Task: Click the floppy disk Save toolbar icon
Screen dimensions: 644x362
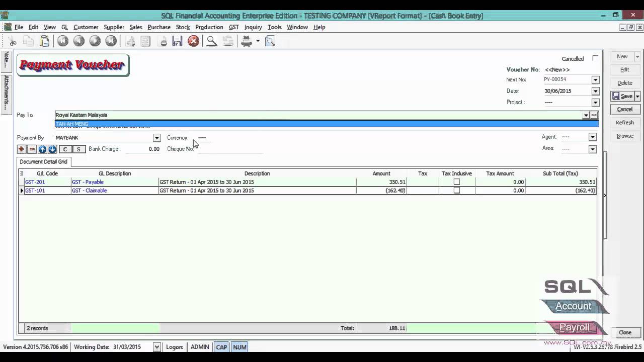Action: coord(177,41)
